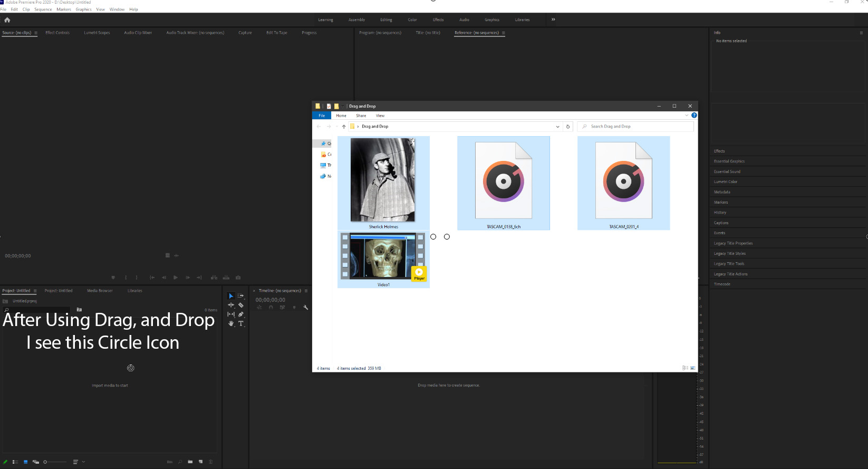Click the project writable pencil icon

click(x=5, y=462)
